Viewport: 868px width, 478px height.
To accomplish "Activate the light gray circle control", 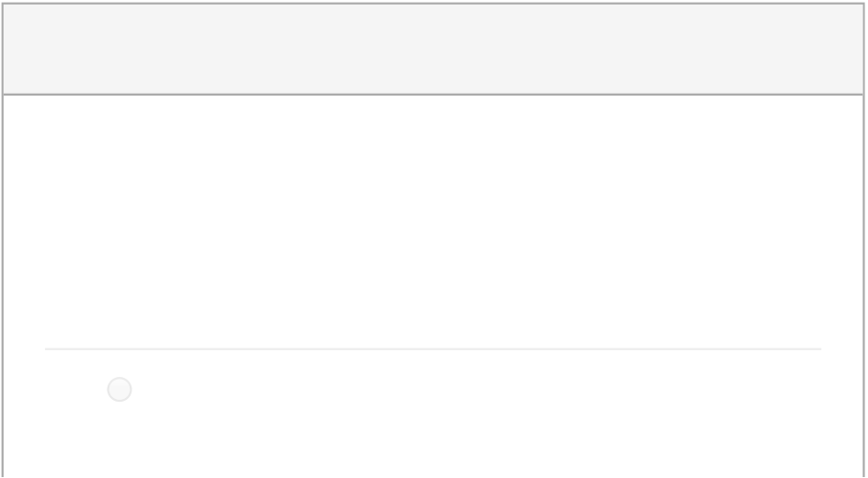I will pyautogui.click(x=119, y=390).
